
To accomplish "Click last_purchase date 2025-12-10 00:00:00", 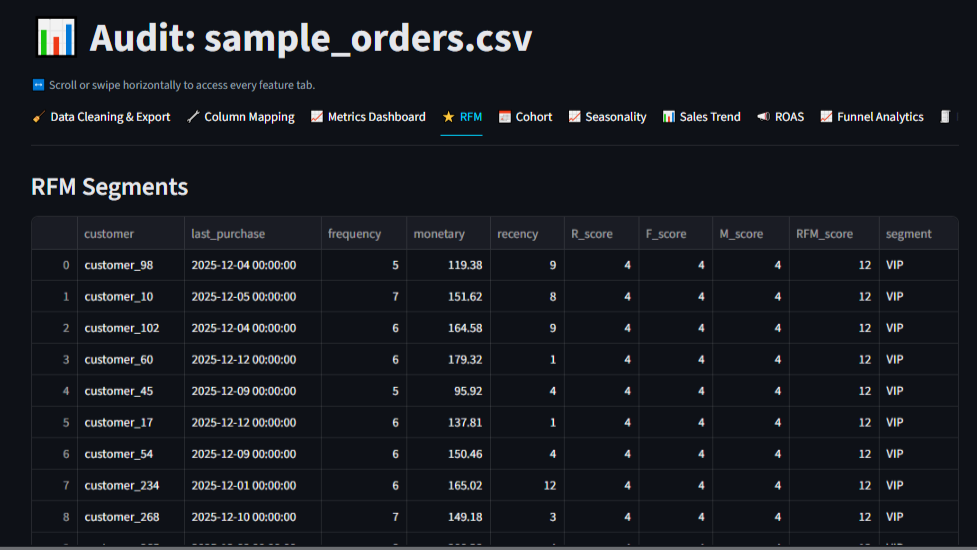I will tap(253, 517).
